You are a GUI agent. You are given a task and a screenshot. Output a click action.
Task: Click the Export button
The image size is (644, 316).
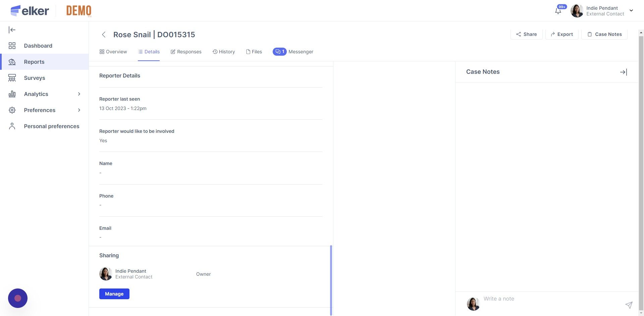[562, 34]
